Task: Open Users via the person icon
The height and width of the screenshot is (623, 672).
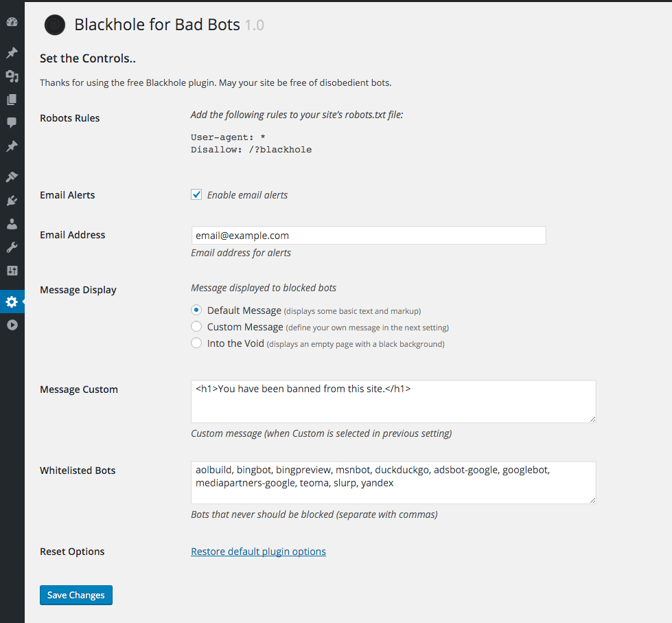Action: (x=12, y=224)
